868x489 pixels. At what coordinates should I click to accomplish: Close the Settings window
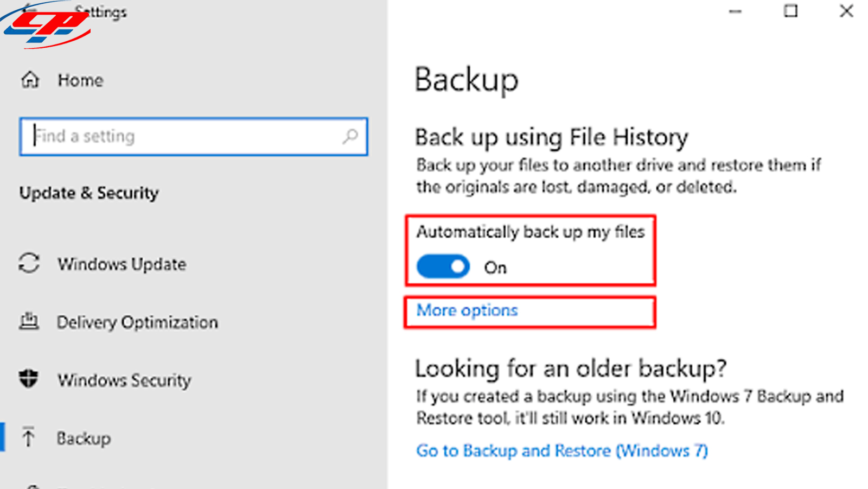click(846, 11)
